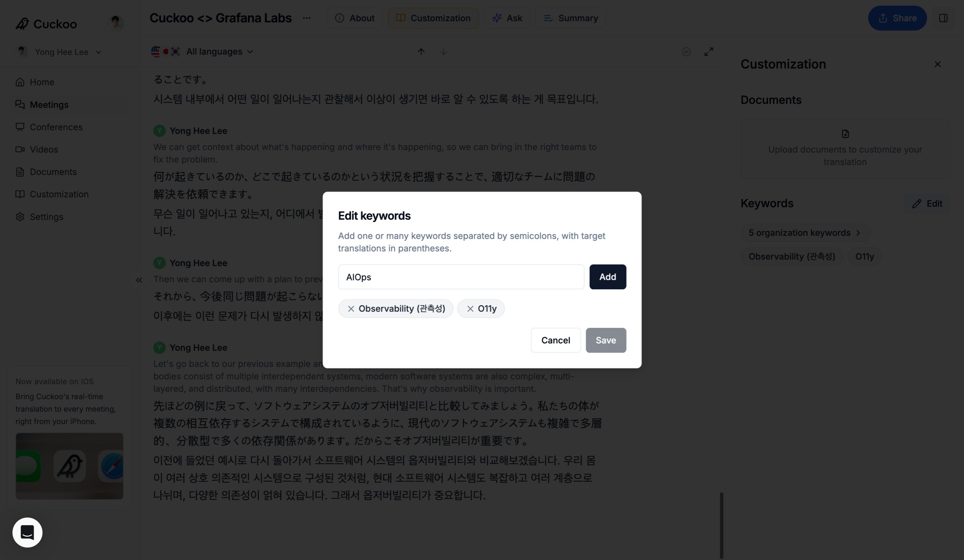Click the transcript display options circle icon

[686, 51]
